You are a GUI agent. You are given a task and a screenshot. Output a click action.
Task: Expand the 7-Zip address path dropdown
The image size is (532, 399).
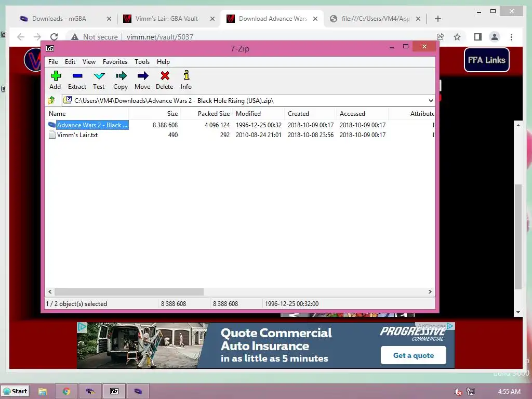click(x=431, y=100)
